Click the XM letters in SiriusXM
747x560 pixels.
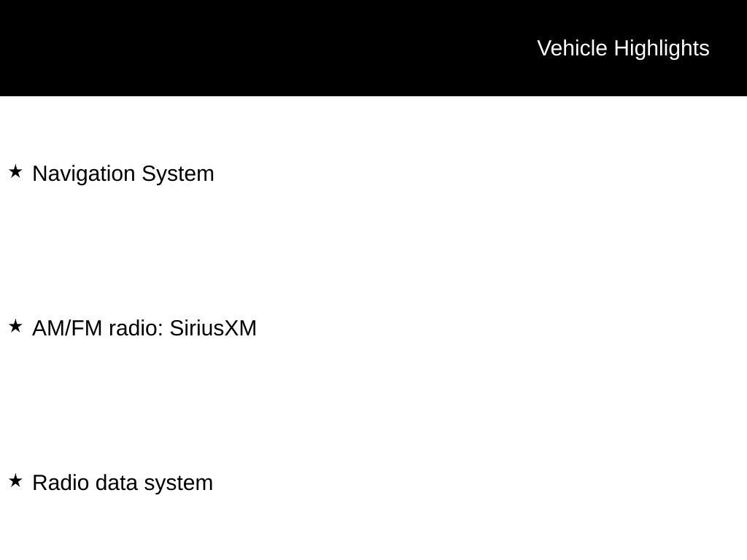click(241, 328)
